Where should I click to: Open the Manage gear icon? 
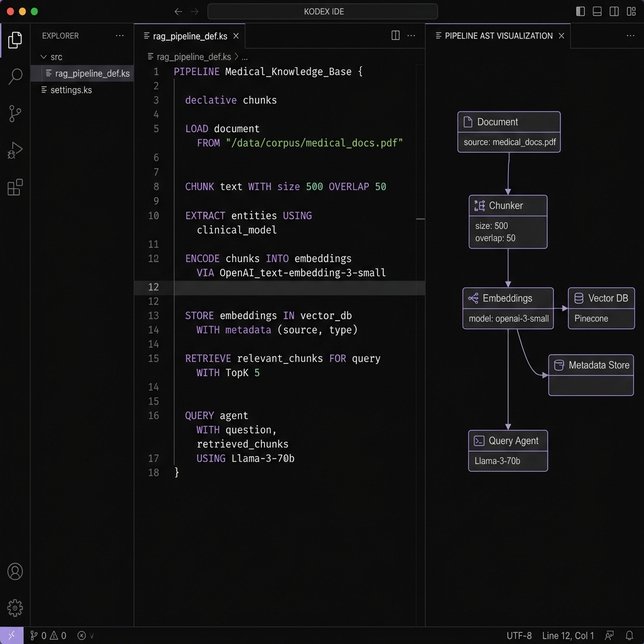(15, 608)
